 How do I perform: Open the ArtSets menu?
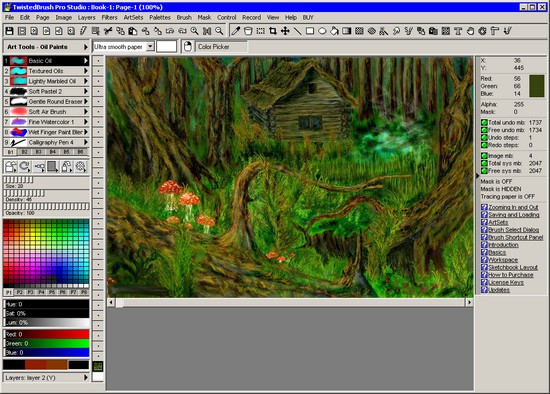(133, 17)
